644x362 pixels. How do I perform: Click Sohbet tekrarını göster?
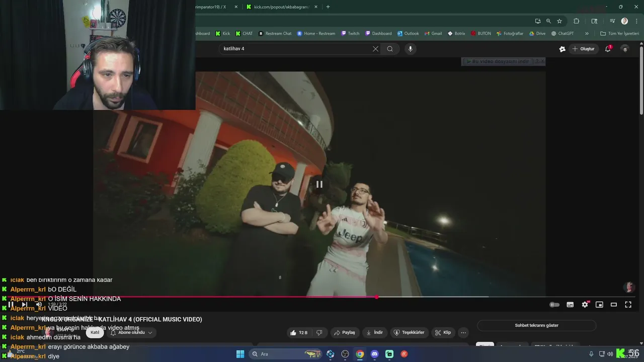pos(536,325)
